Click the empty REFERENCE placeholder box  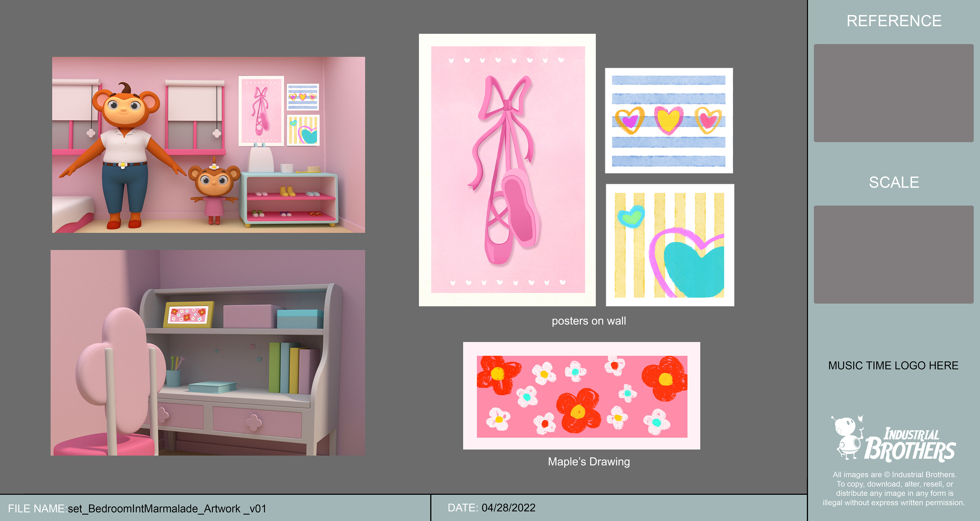894,93
